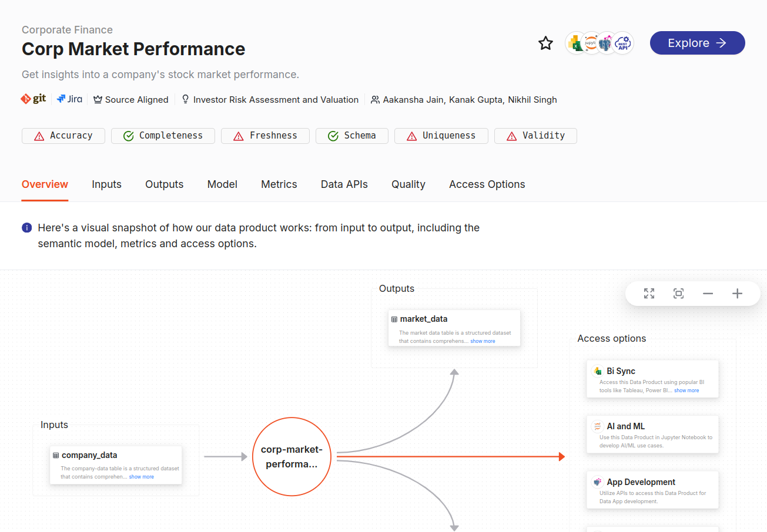
Task: Click the Uniqueness warning triangle icon
Action: pyautogui.click(x=412, y=136)
